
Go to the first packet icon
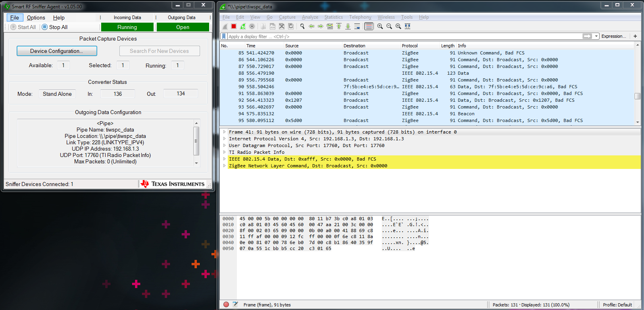point(339,26)
